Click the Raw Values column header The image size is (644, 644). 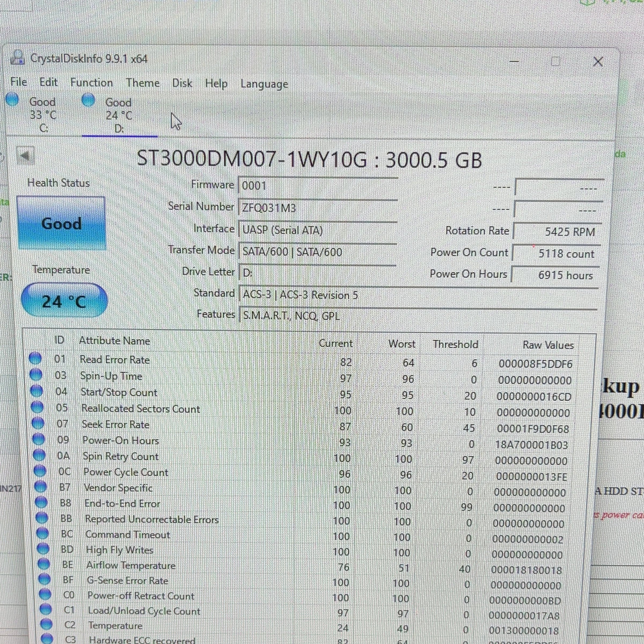click(548, 345)
